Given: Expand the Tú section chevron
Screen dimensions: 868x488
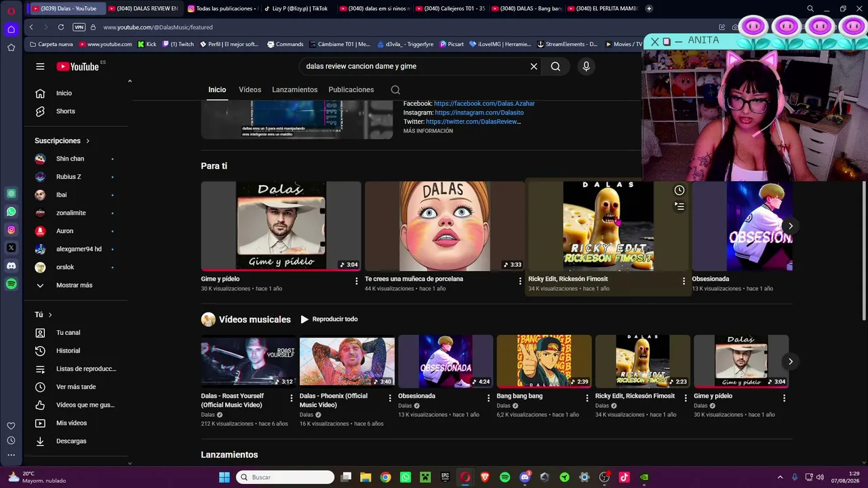Looking at the screenshot, I should pyautogui.click(x=50, y=314).
